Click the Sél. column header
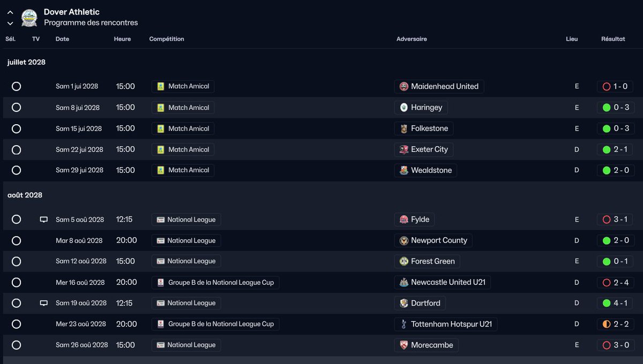This screenshot has width=643, height=364. coord(11,39)
